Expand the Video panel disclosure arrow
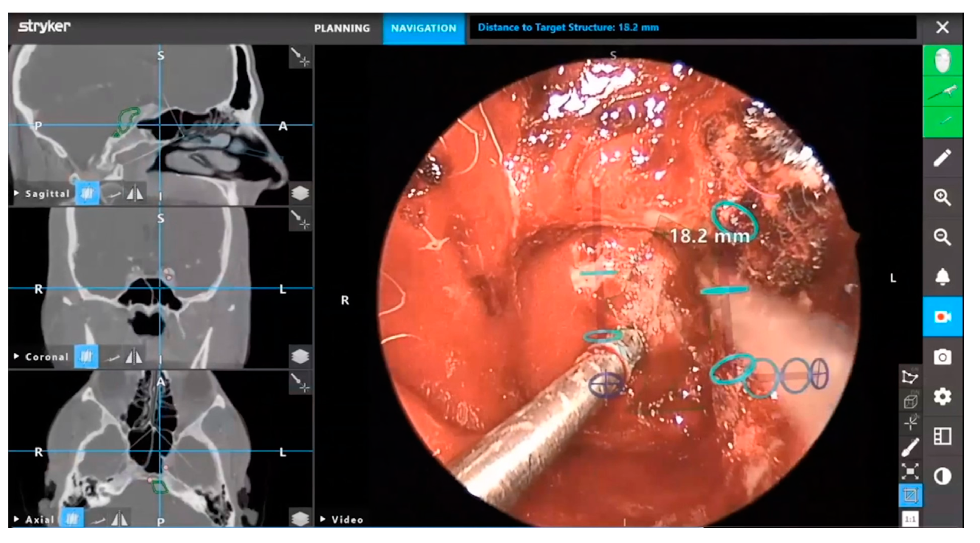This screenshot has height=543, width=980. click(x=323, y=519)
